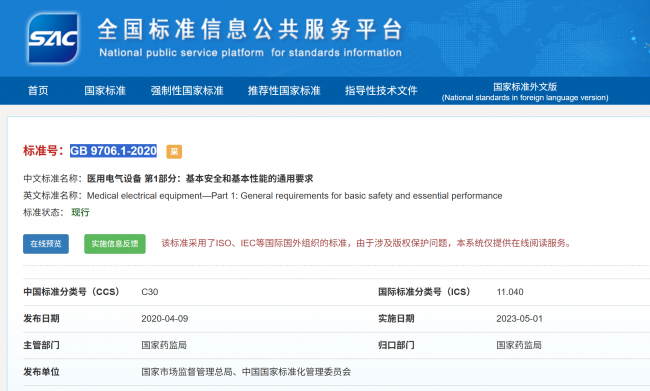
Task: Click the 在线预览 button
Action: point(46,244)
